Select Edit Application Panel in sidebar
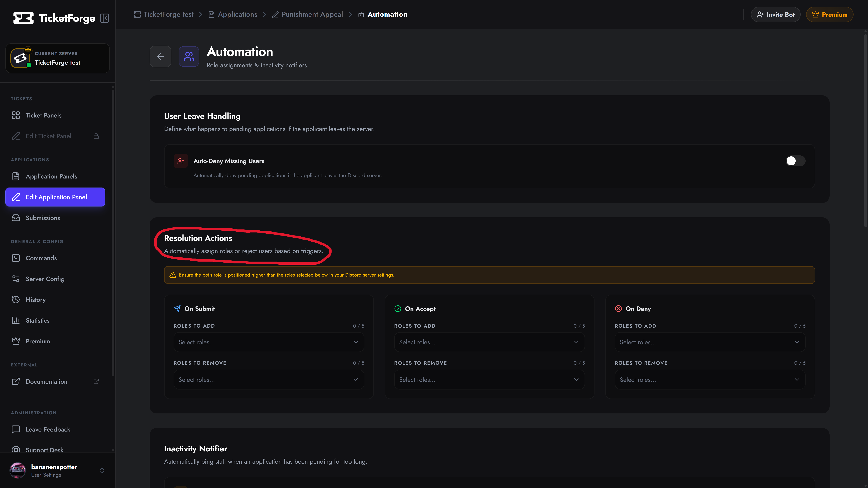Image resolution: width=868 pixels, height=488 pixels. tap(55, 197)
